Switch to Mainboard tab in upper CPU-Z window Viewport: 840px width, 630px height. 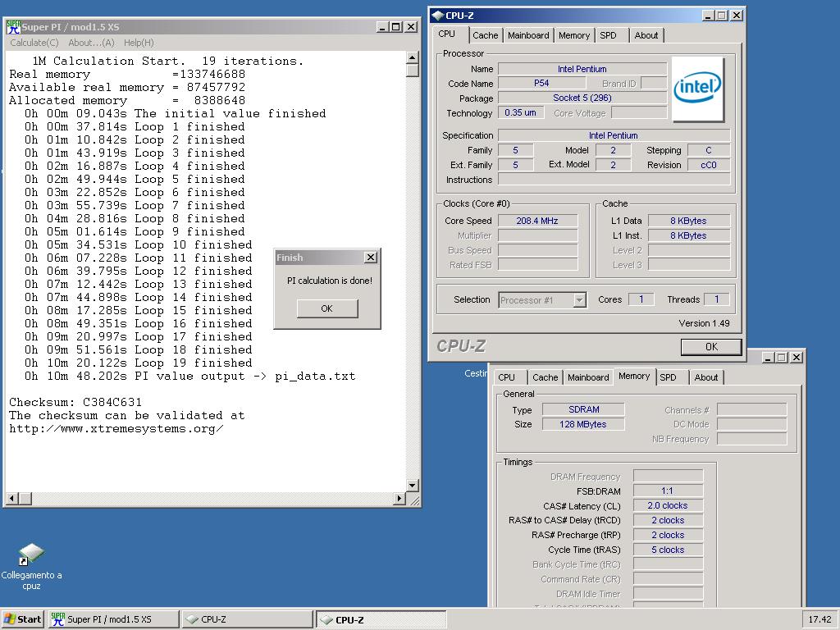(528, 35)
